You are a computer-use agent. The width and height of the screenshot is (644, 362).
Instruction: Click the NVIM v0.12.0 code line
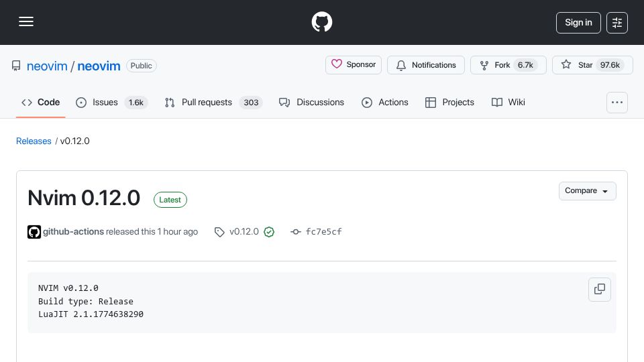tap(68, 288)
